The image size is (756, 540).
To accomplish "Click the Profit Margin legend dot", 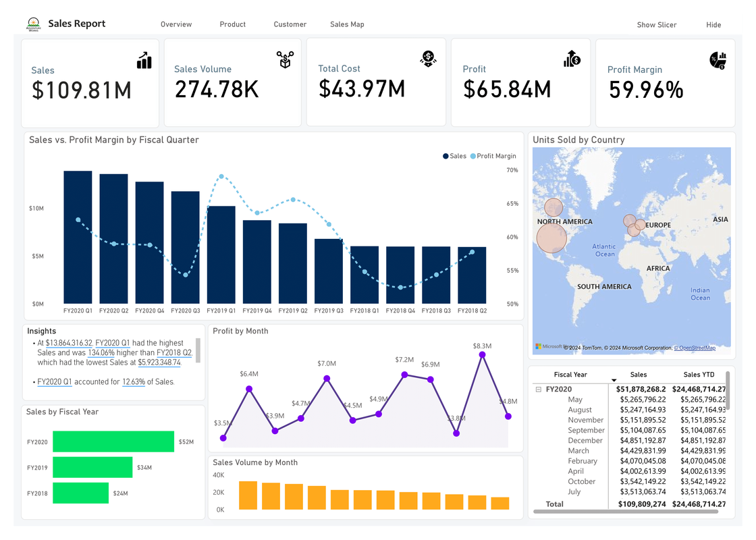I will tap(473, 156).
